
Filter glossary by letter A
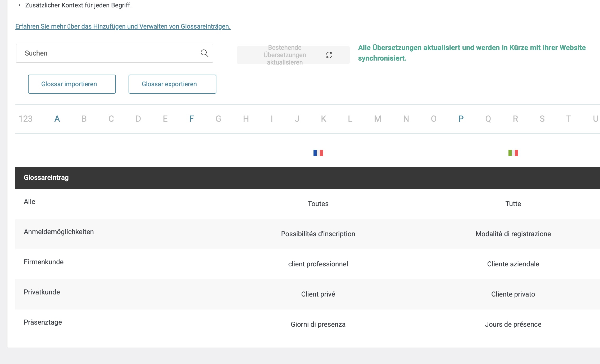pyautogui.click(x=57, y=119)
